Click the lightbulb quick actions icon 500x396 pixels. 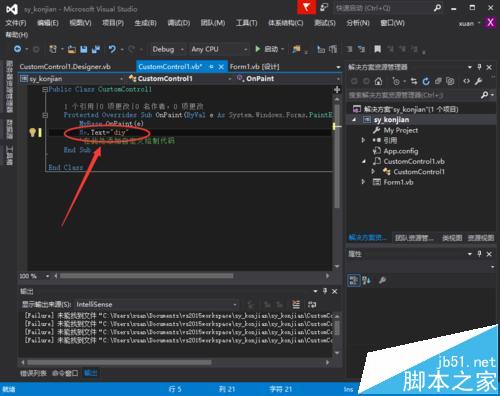[x=32, y=133]
